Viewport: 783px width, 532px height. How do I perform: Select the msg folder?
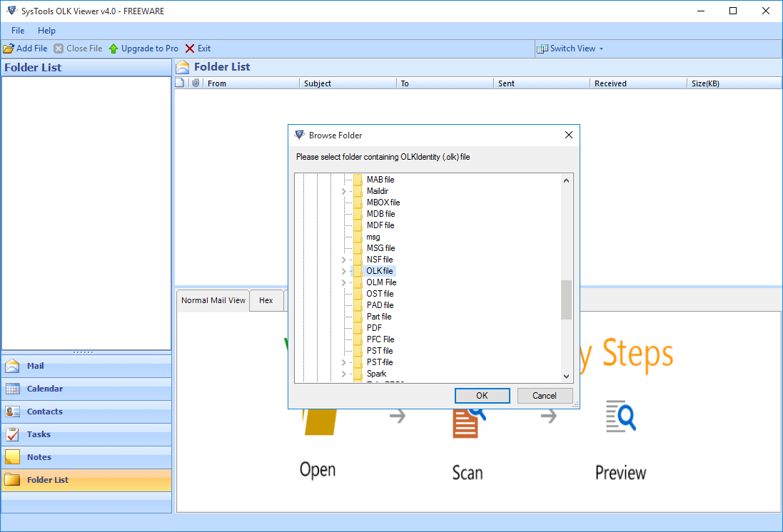click(373, 237)
